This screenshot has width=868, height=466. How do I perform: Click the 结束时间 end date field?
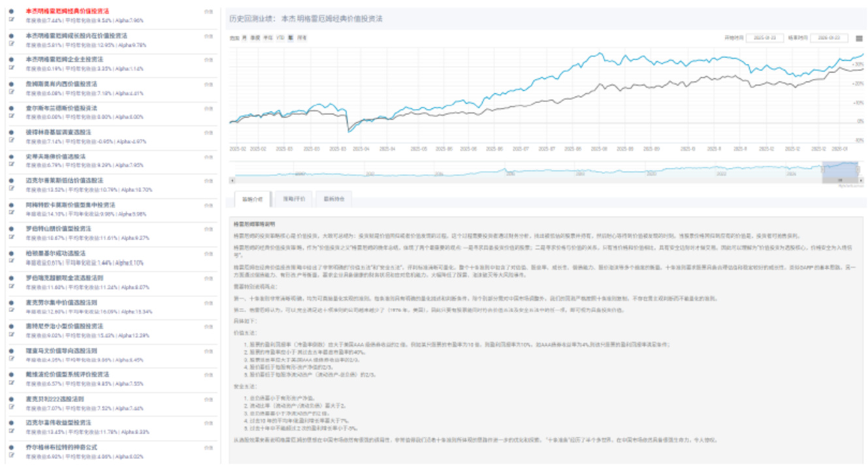(x=828, y=39)
